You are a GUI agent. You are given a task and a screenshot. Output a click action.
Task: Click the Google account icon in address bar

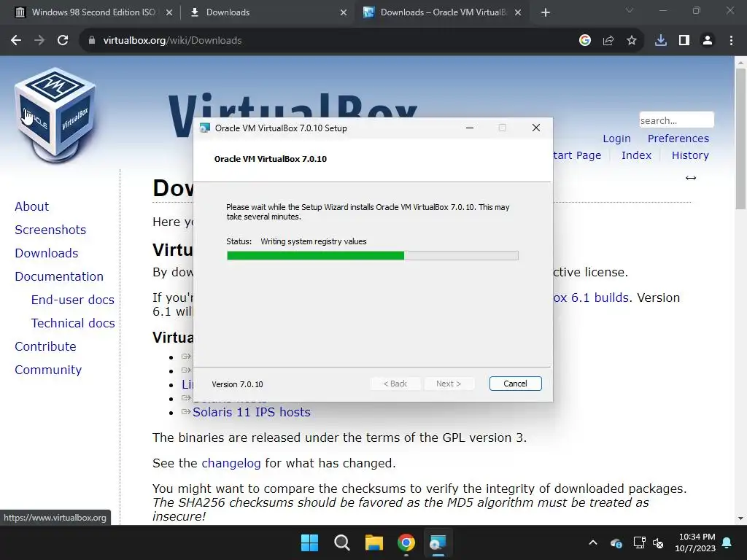click(x=585, y=41)
